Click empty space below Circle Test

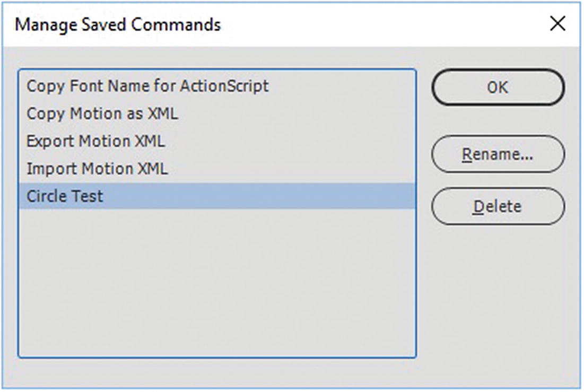pos(216,281)
